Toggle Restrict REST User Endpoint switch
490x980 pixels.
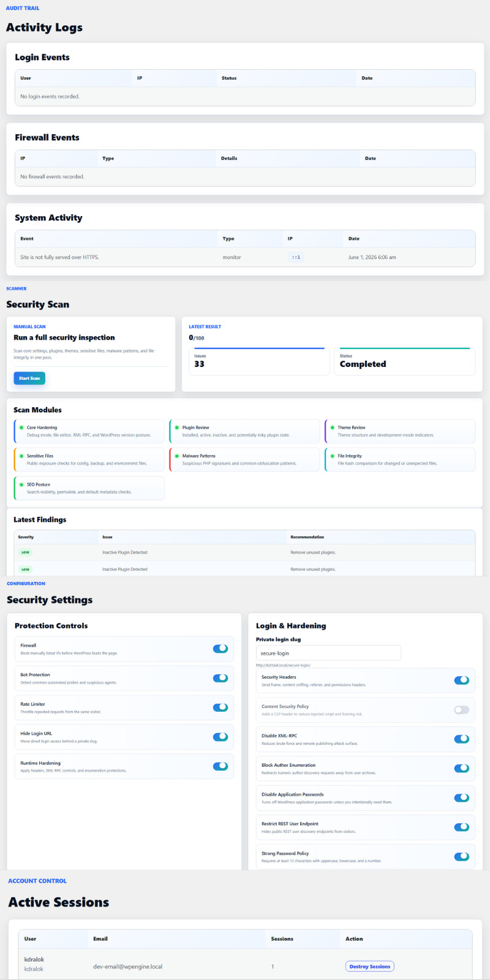point(462,827)
